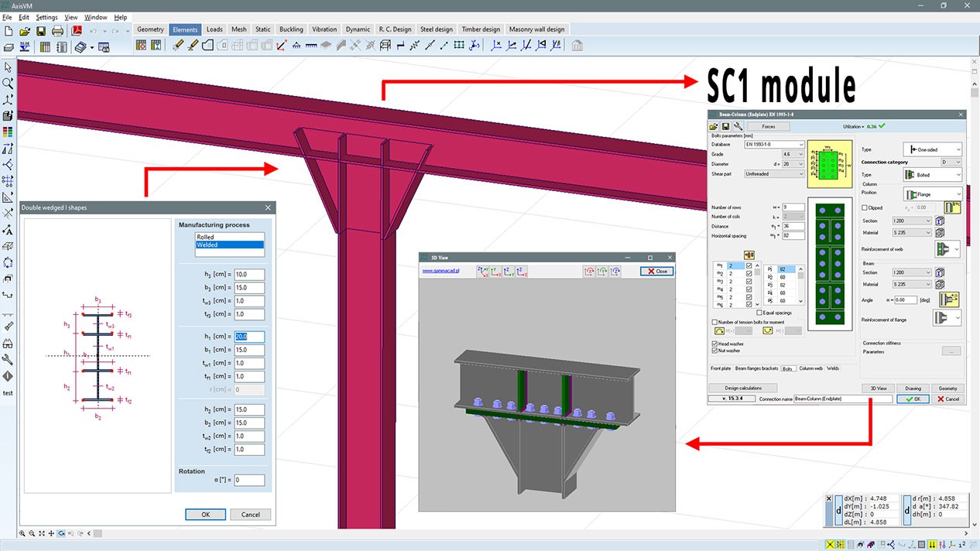Save connection with floppy icon in Beam-Column dialog
The height and width of the screenshot is (551, 980).
click(726, 126)
